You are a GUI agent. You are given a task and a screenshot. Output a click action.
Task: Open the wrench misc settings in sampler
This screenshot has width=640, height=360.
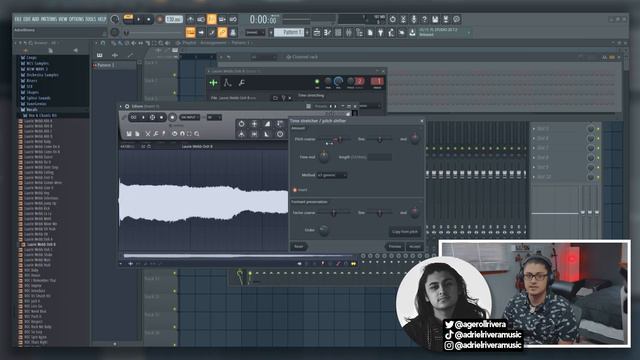(241, 83)
